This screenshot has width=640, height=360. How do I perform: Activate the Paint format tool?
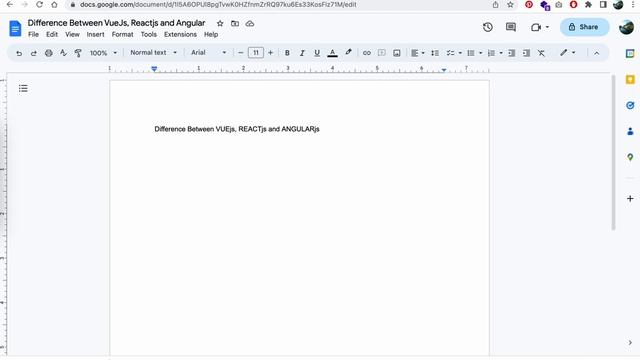click(78, 53)
